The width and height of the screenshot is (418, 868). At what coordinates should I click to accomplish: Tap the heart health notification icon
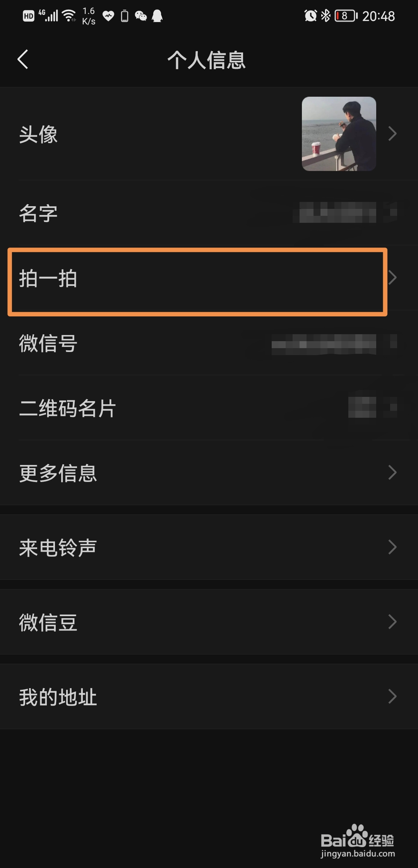pos(108,16)
